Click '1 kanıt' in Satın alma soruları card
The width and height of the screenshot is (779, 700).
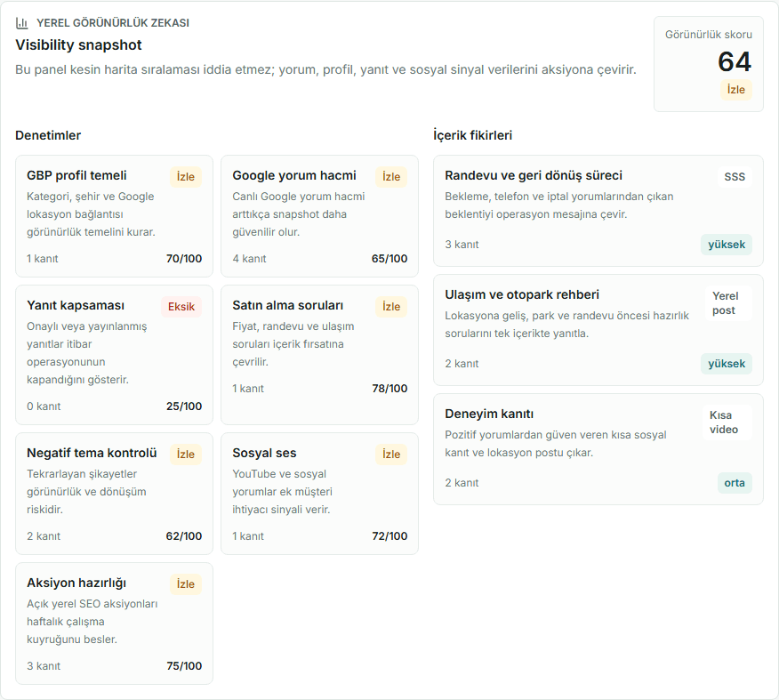pyautogui.click(x=248, y=389)
